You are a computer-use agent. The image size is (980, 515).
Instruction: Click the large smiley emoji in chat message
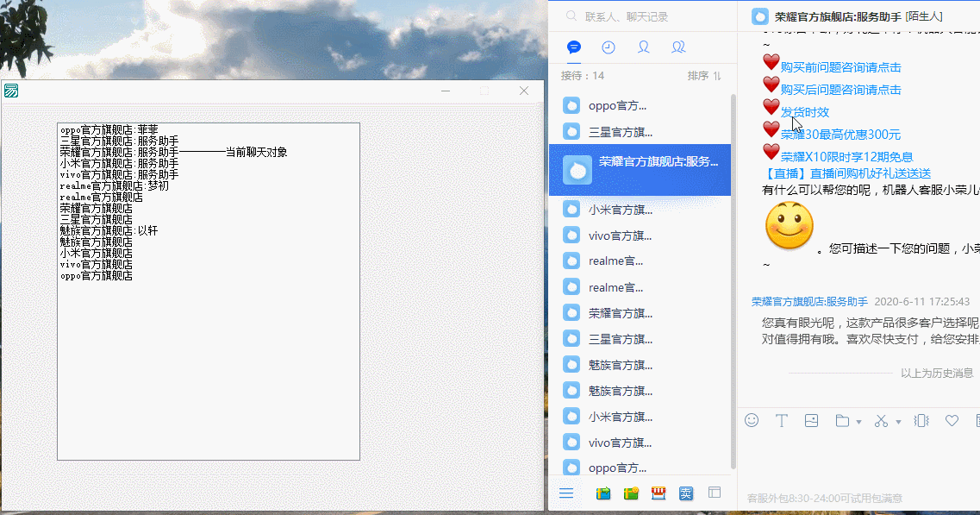click(790, 226)
